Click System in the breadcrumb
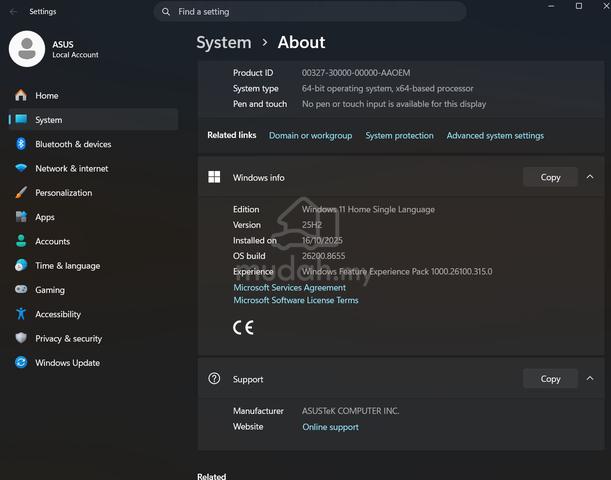The height and width of the screenshot is (480, 611). click(224, 42)
